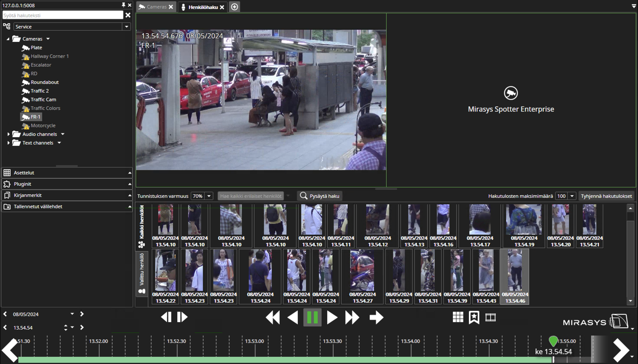
Task: Add a new tab with plus icon
Action: (x=234, y=7)
